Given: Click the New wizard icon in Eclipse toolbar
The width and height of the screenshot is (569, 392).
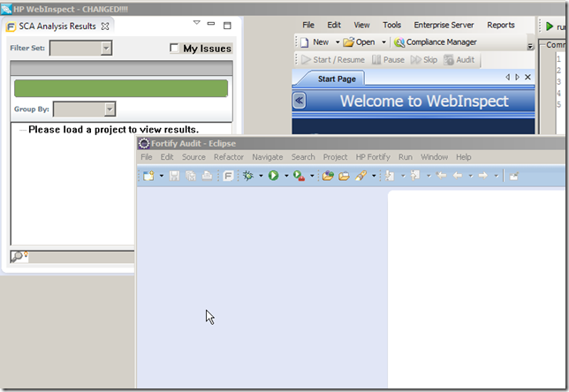Looking at the screenshot, I should pyautogui.click(x=148, y=176).
